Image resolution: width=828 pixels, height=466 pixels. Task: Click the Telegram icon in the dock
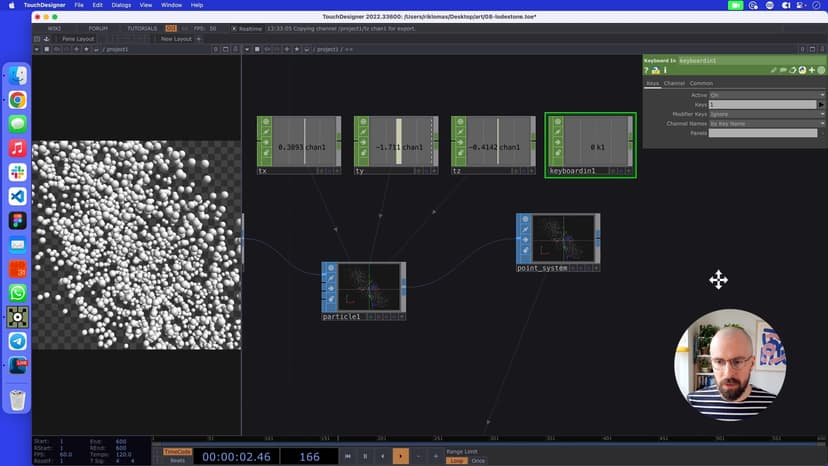(17, 341)
